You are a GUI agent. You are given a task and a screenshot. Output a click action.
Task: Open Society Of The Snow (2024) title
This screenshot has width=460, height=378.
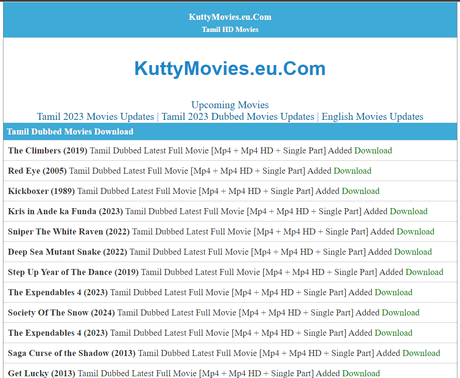click(61, 313)
